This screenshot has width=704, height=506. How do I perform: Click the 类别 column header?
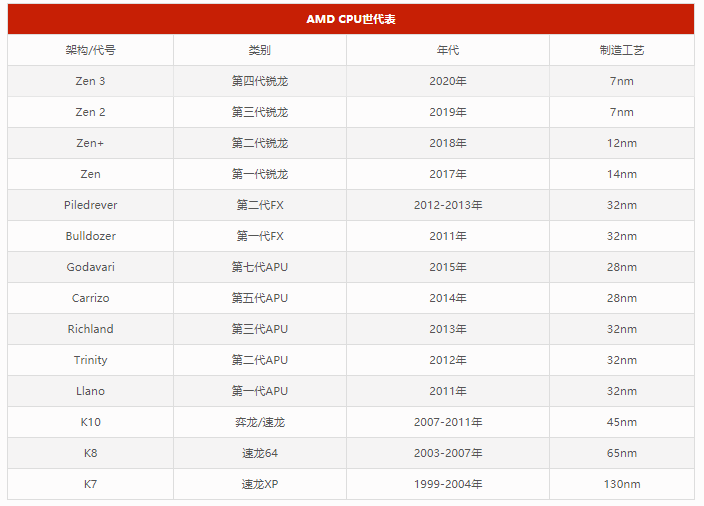259,50
